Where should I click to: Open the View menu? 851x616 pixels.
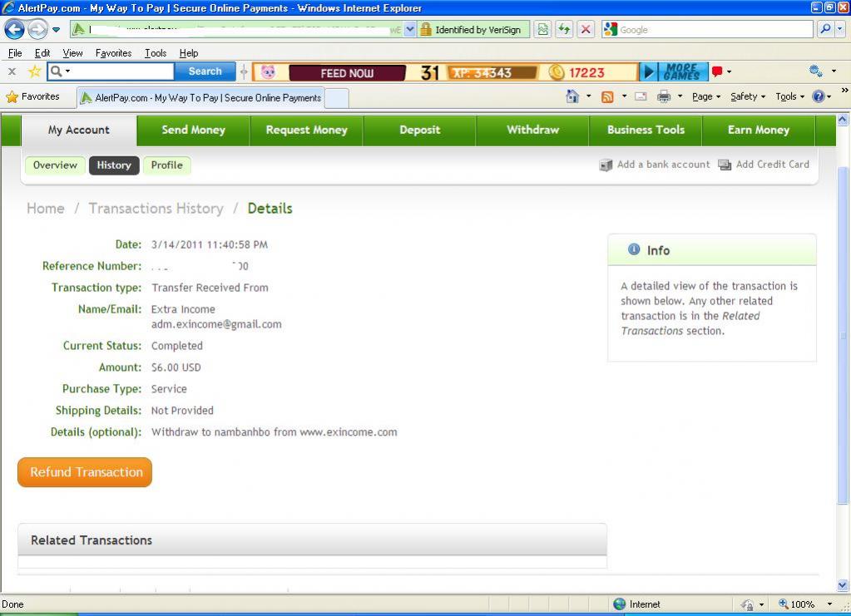pos(72,53)
